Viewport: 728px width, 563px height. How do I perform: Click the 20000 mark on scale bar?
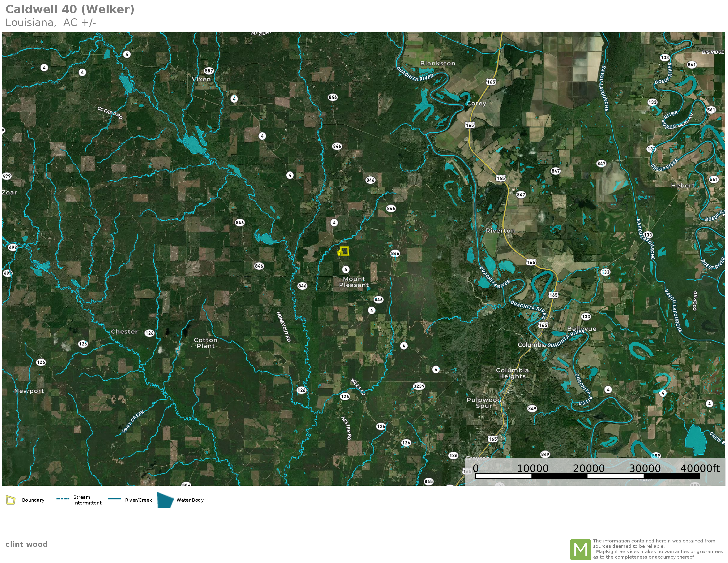(x=588, y=468)
